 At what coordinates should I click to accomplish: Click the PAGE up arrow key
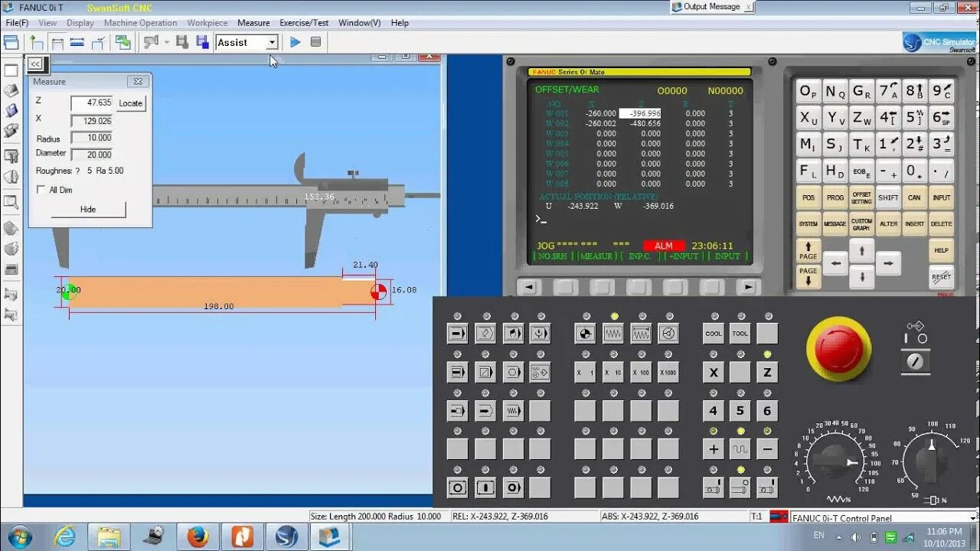[x=808, y=250]
